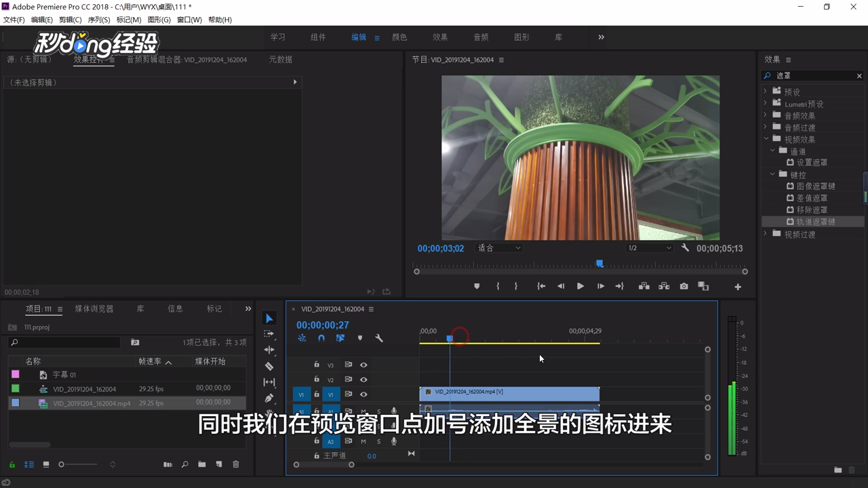
Task: Click Mark In bracket button
Action: point(498,286)
